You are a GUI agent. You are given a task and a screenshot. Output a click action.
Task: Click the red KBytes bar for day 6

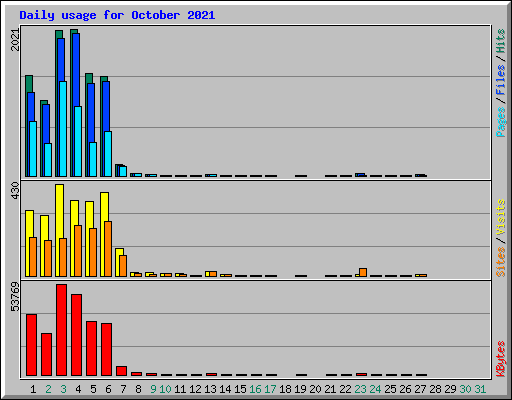click(x=106, y=349)
